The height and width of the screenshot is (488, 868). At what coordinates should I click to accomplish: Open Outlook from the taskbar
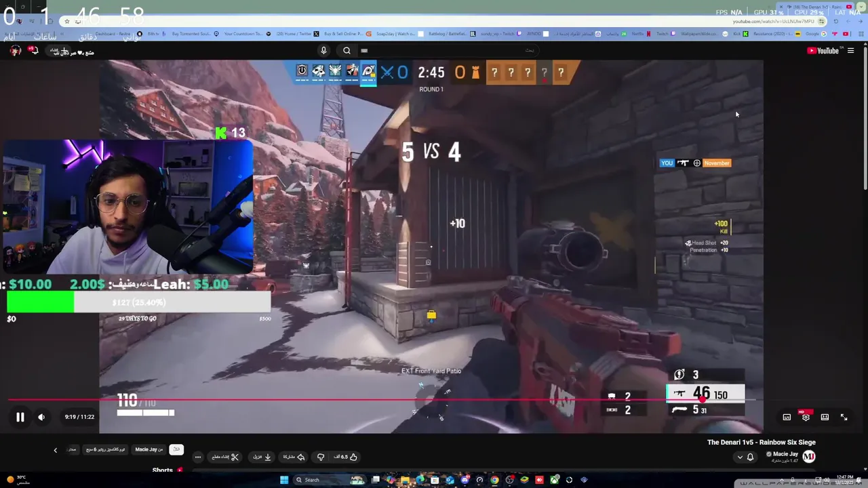(x=450, y=480)
